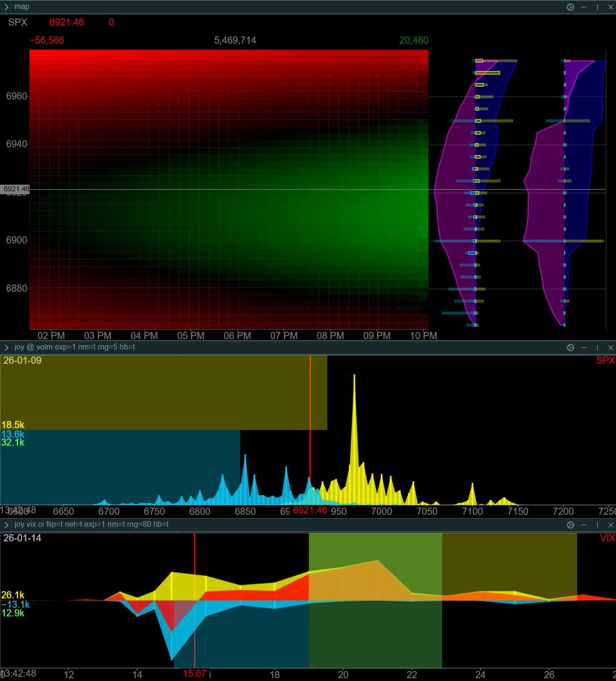
Task: Click the 6960 price axis label
Action: coord(15,96)
